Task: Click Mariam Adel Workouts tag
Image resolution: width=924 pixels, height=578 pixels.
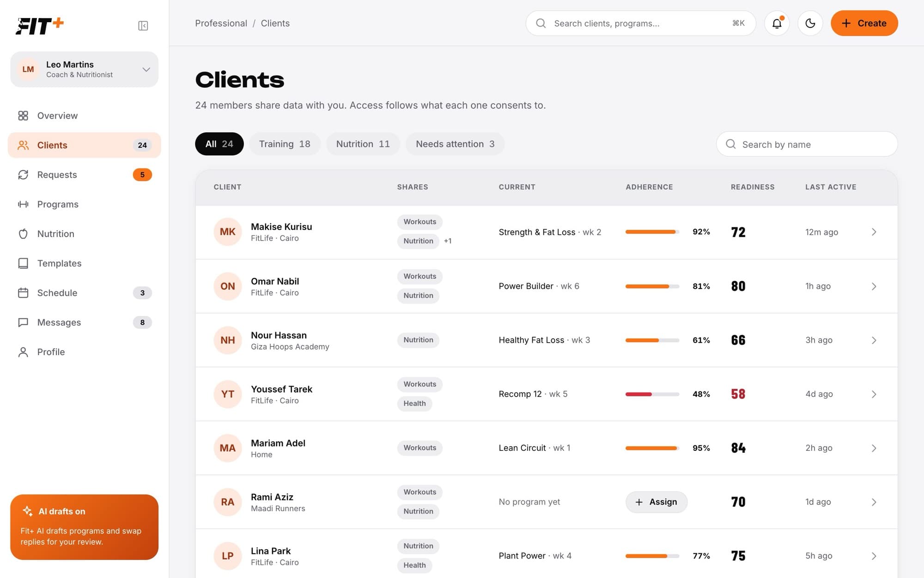Action: pos(420,448)
